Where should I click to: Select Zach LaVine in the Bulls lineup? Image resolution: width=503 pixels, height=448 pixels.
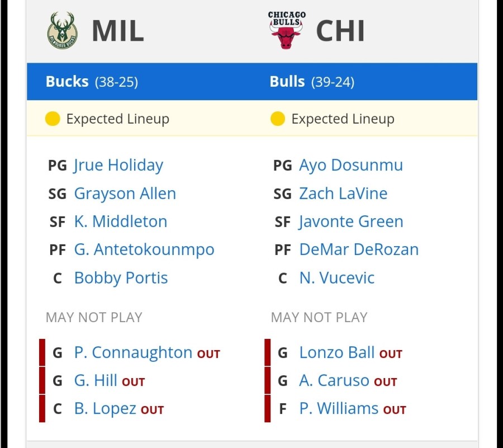(x=343, y=194)
